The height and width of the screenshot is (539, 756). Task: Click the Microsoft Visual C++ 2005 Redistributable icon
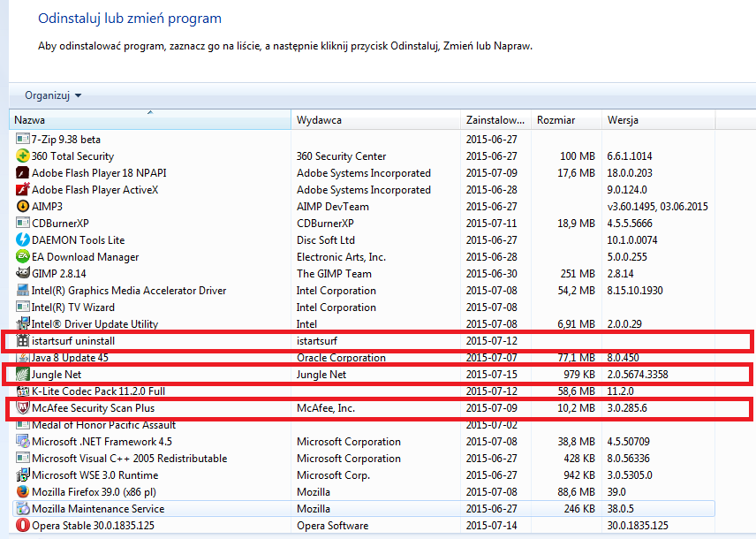pyautogui.click(x=22, y=458)
